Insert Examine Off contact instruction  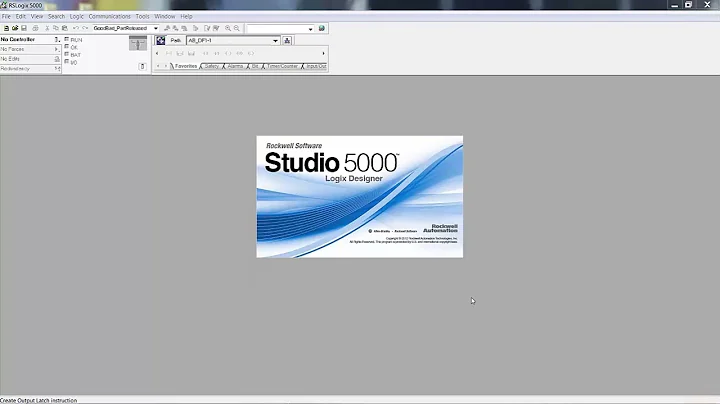coord(217,53)
